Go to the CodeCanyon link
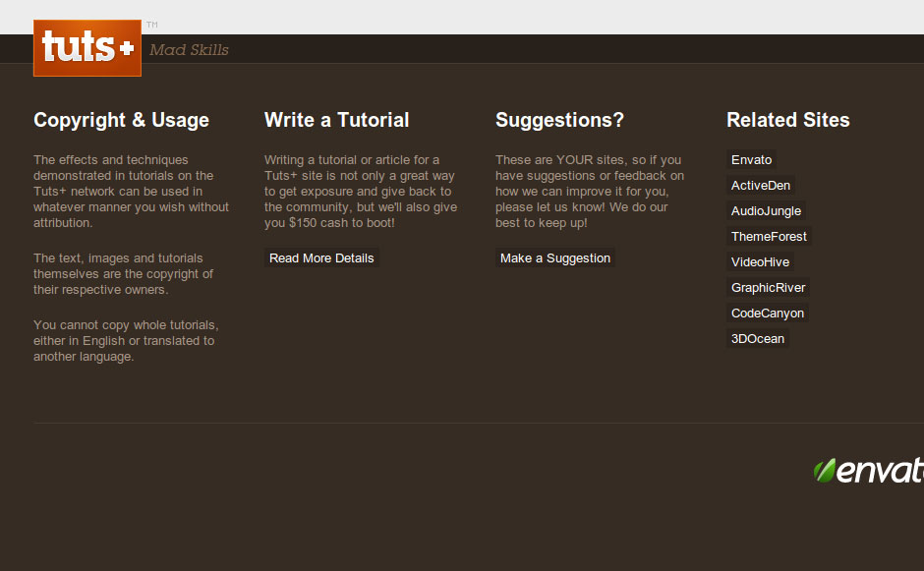Screen dimensions: 924x571 768,313
